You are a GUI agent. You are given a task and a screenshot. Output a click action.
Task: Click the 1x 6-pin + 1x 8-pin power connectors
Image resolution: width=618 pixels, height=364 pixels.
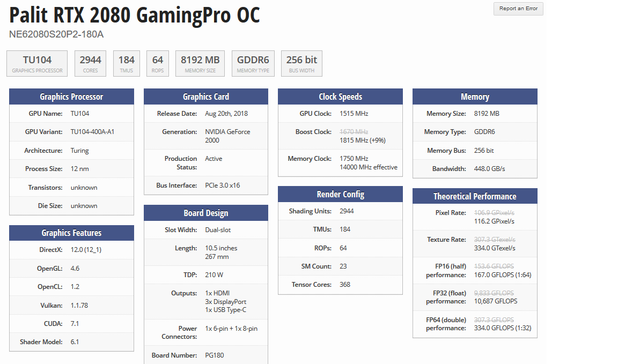231,329
